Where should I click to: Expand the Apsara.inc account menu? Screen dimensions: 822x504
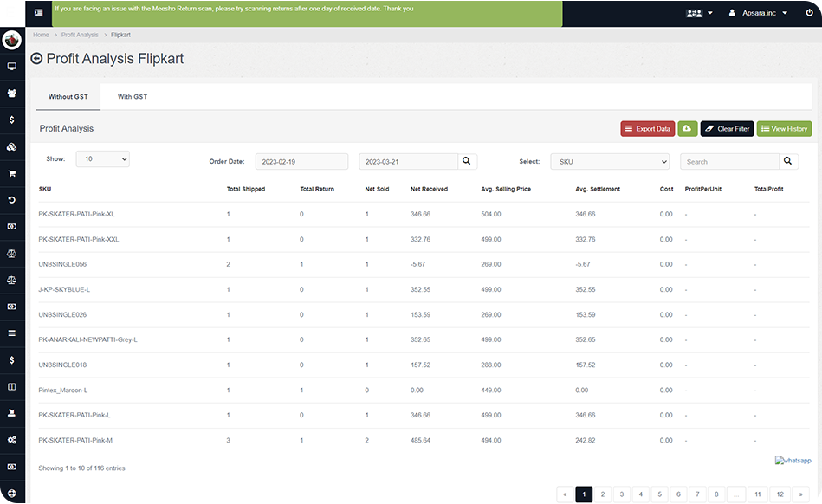[x=764, y=13]
